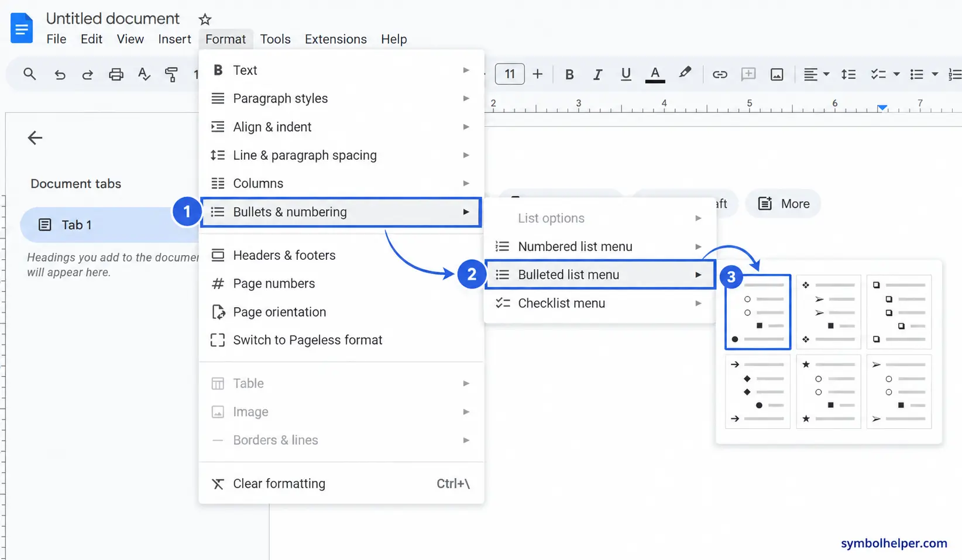Star the Untitled document

click(x=205, y=19)
